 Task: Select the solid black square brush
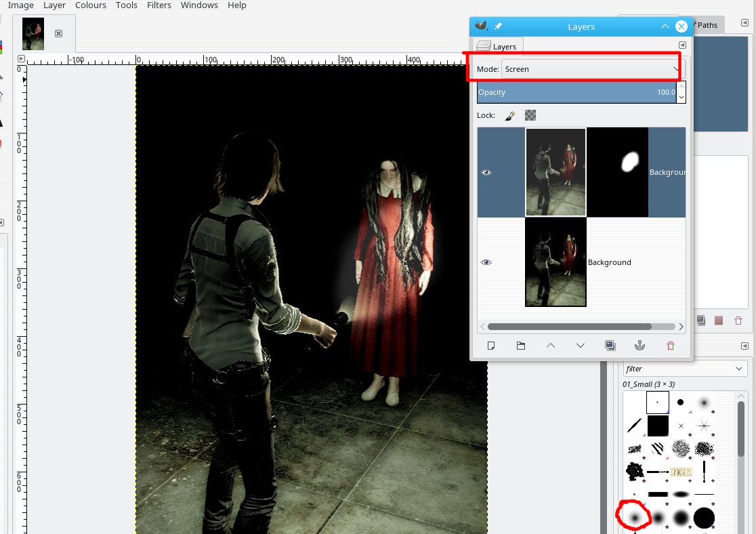click(x=658, y=426)
